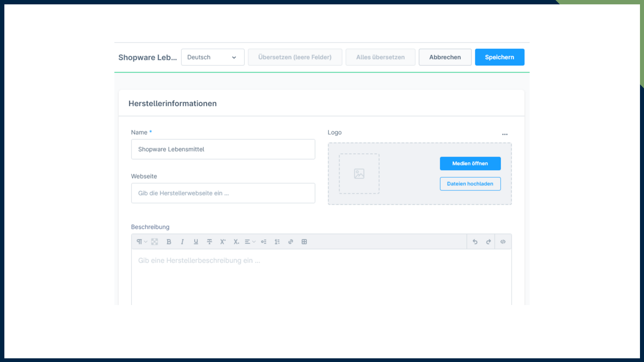Open the text color picker swatch
The height and width of the screenshot is (362, 644).
point(155,242)
